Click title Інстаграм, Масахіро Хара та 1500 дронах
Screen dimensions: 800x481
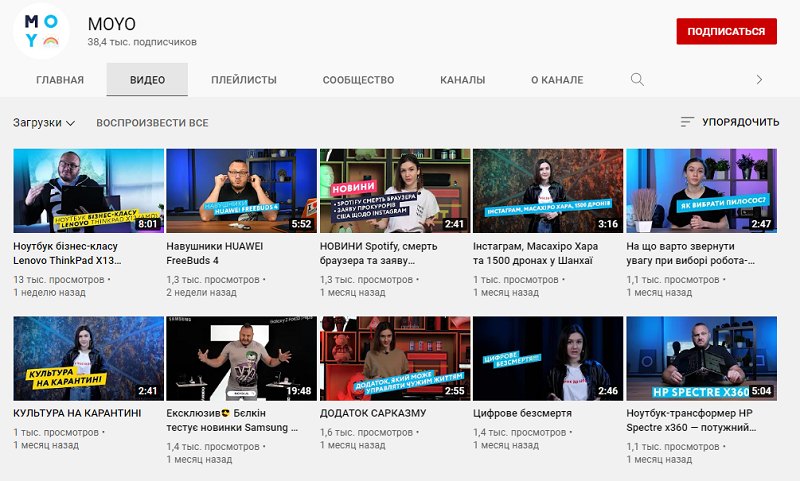tap(535, 254)
